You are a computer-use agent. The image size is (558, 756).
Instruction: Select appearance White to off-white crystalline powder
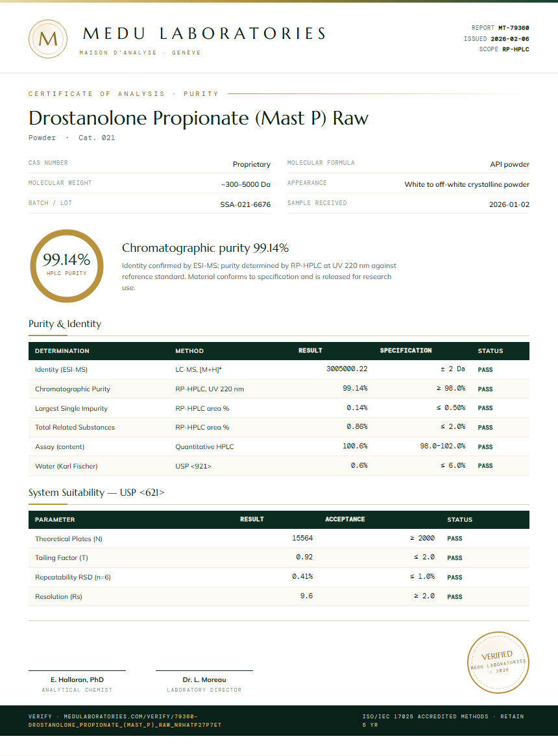(x=467, y=185)
